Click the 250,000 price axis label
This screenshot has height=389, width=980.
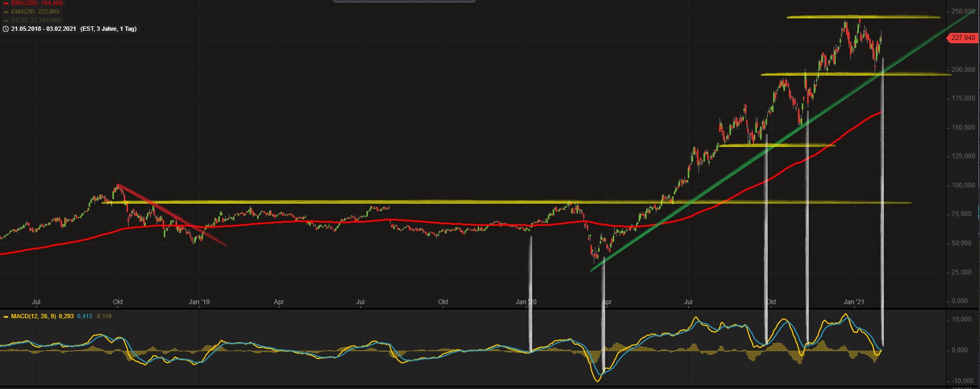(x=963, y=11)
